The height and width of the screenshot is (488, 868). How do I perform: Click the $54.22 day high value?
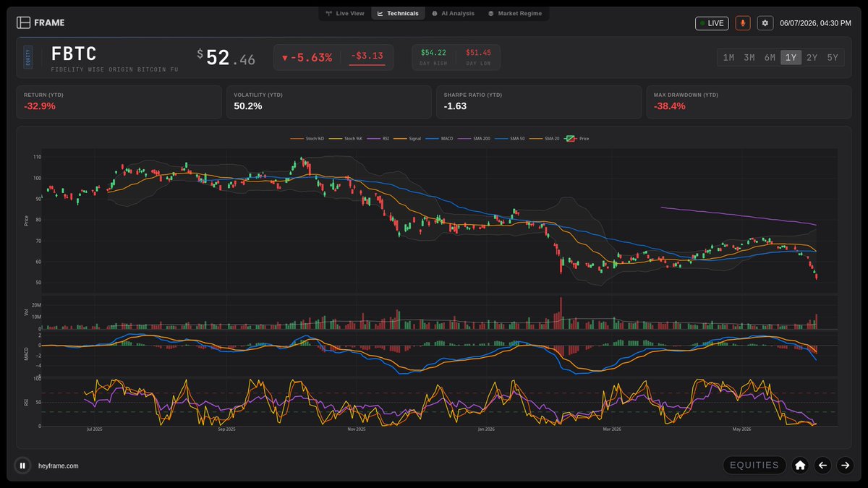pos(434,53)
